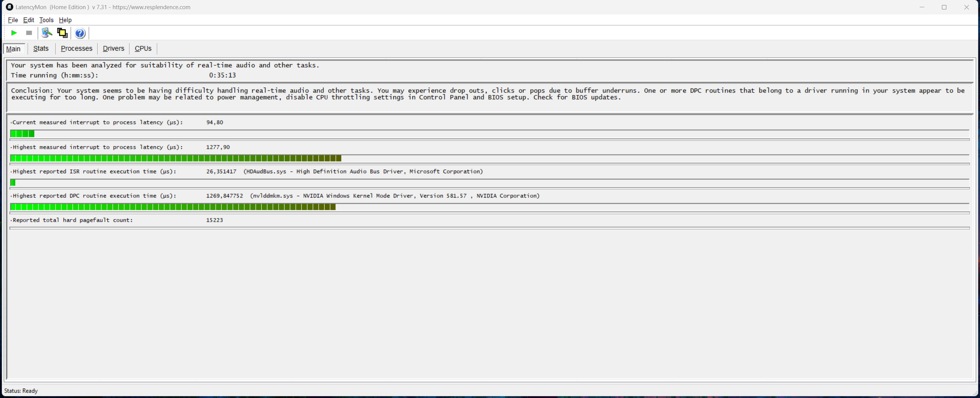980x398 pixels.
Task: Click the yellow overlapping squares toolbar icon
Action: pyautogui.click(x=62, y=33)
